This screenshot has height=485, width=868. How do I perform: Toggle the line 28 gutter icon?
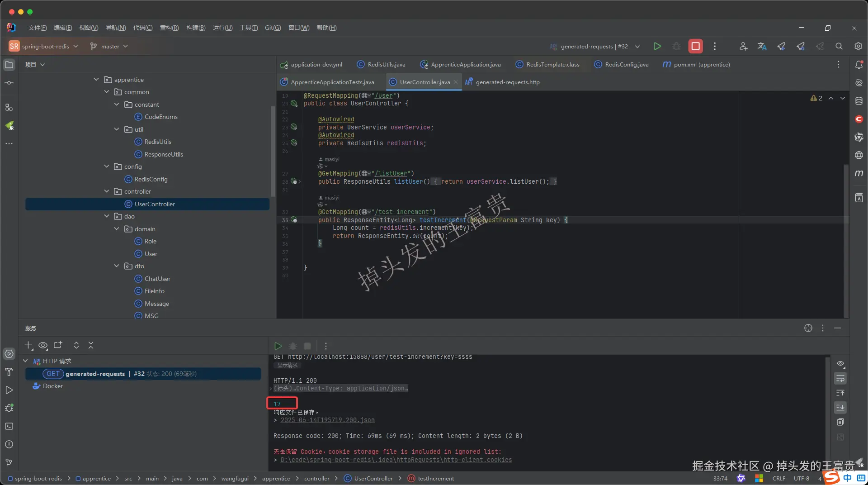click(x=294, y=181)
